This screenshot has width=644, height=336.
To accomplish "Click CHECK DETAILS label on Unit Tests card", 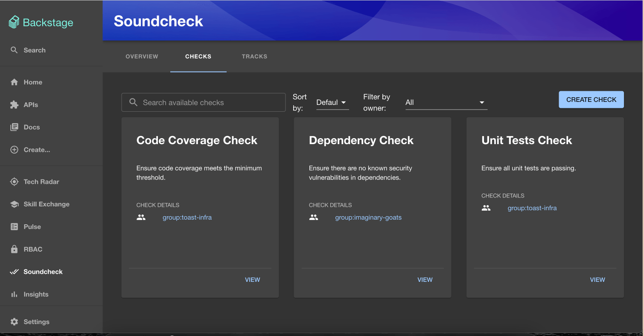I will point(503,196).
